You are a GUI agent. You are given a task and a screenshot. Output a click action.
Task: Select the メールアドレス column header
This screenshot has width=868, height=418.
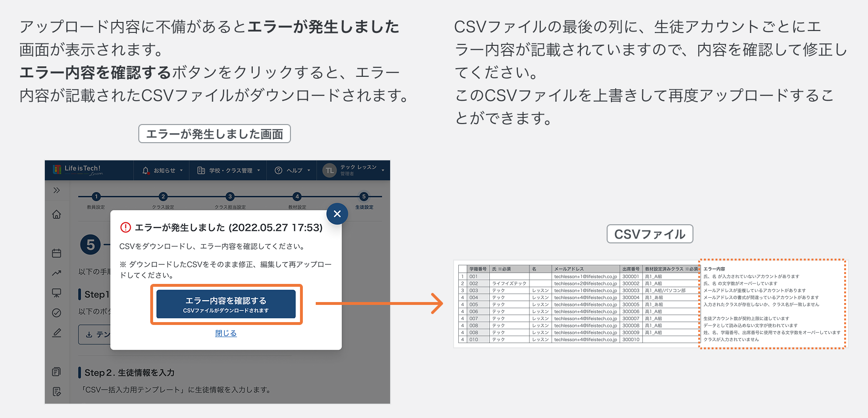coord(586,269)
